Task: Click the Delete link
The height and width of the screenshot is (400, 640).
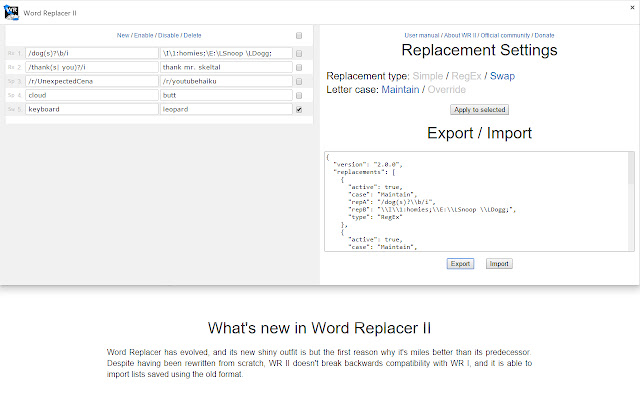Action: click(192, 35)
